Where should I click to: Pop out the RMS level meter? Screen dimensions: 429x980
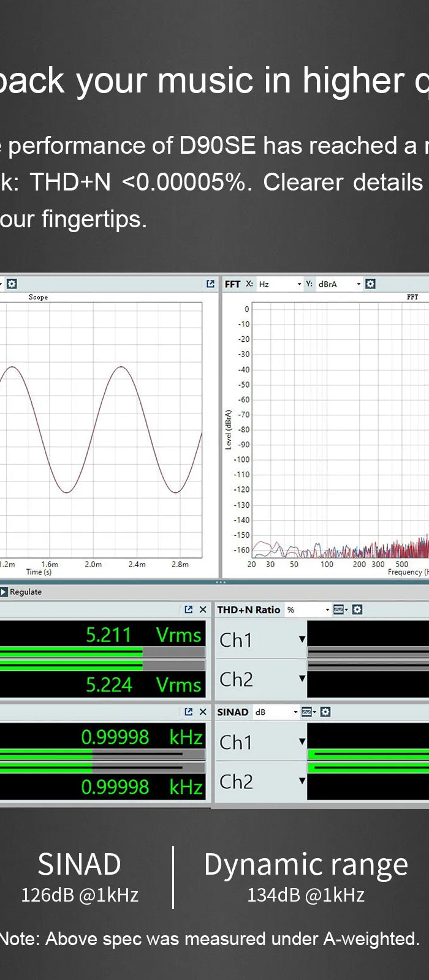click(x=189, y=609)
